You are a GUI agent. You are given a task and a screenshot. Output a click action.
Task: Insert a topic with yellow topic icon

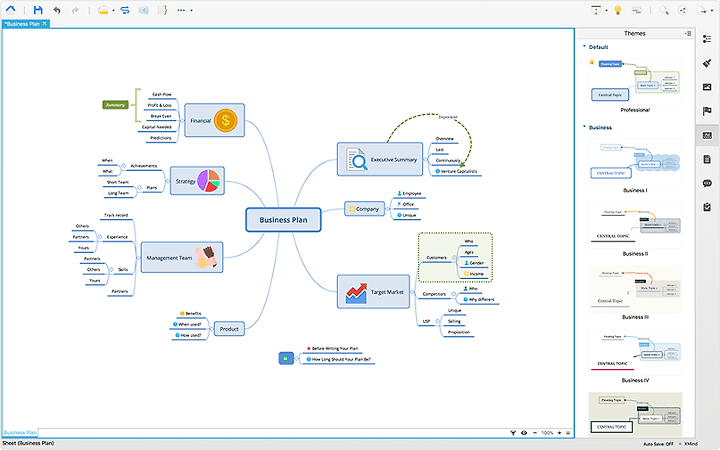click(103, 10)
